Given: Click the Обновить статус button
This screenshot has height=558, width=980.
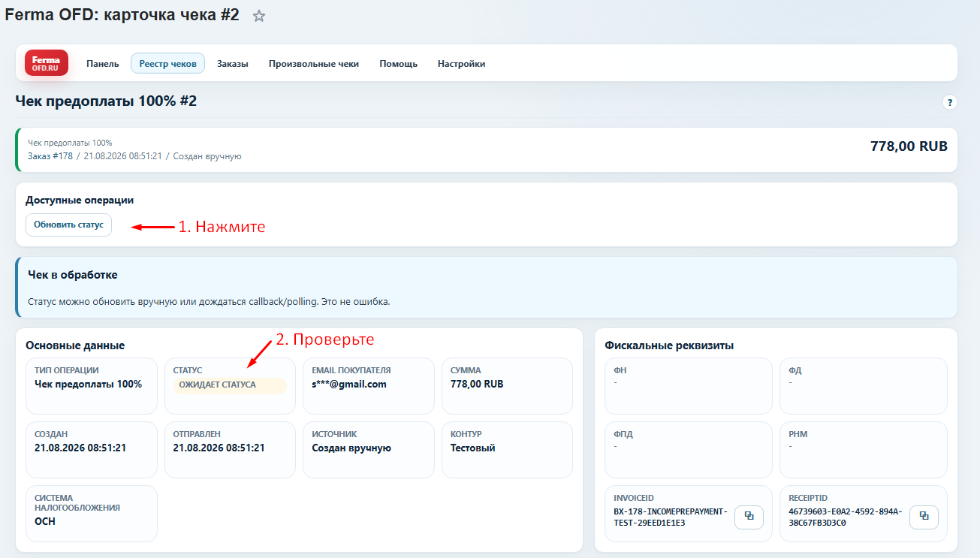Looking at the screenshot, I should (x=68, y=225).
